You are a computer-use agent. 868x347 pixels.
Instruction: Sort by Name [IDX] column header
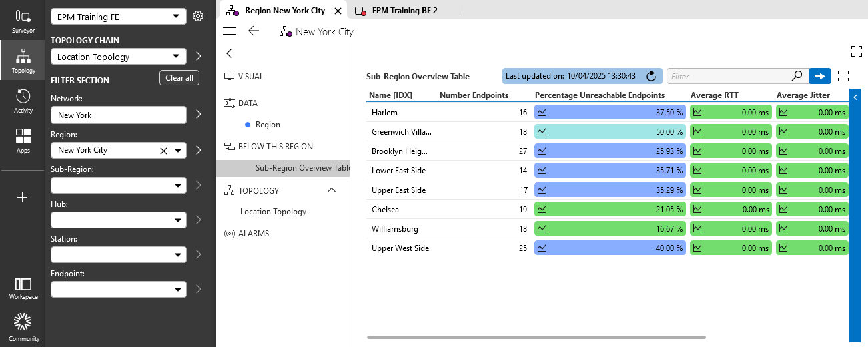[390, 95]
